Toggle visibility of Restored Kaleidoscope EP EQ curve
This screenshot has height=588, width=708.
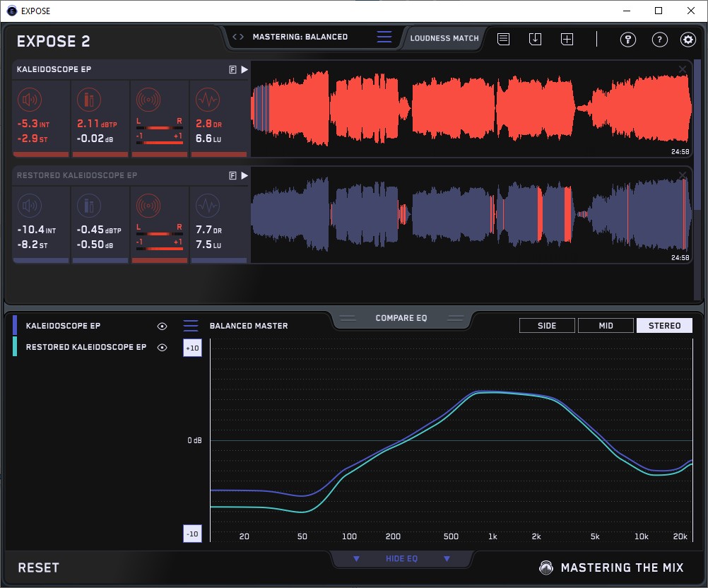[x=163, y=348]
